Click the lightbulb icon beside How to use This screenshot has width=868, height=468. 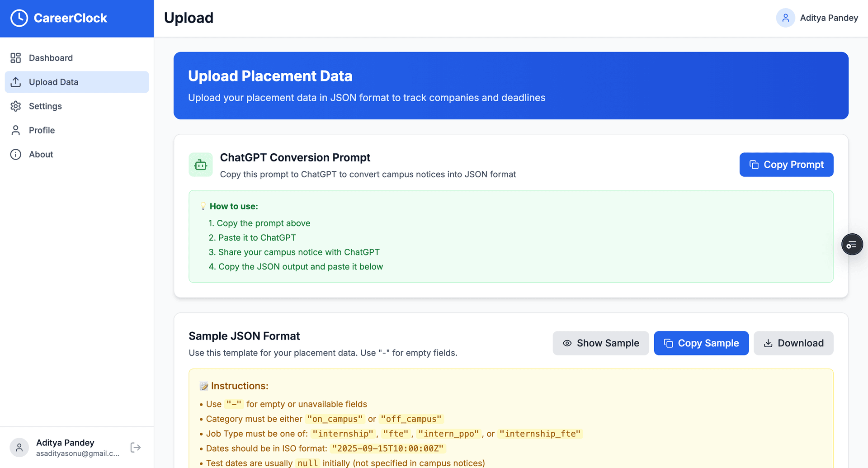[x=203, y=206]
